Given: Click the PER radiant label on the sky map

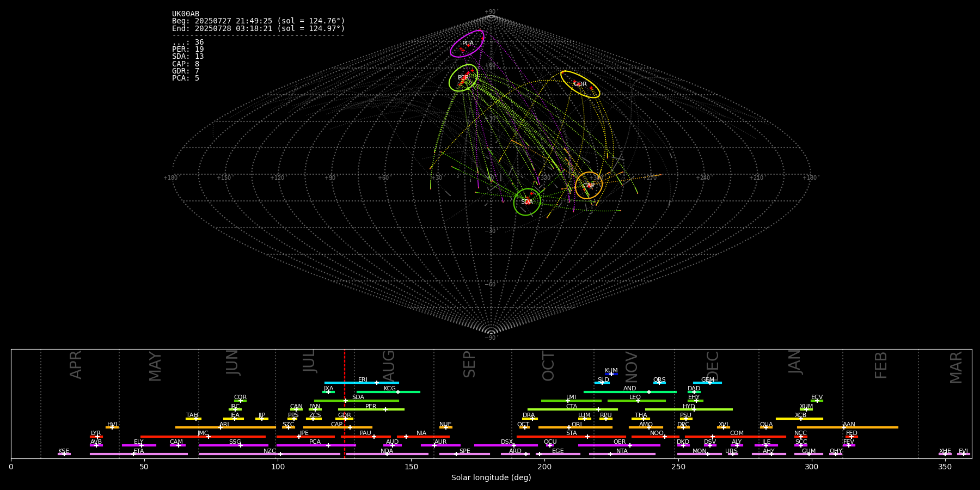Looking at the screenshot, I should [x=463, y=78].
